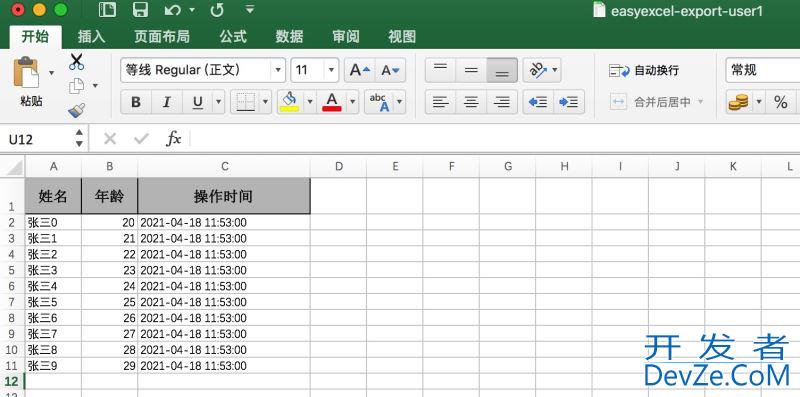Open the font size dropdown
Image resolution: width=800 pixels, height=397 pixels.
click(x=331, y=70)
